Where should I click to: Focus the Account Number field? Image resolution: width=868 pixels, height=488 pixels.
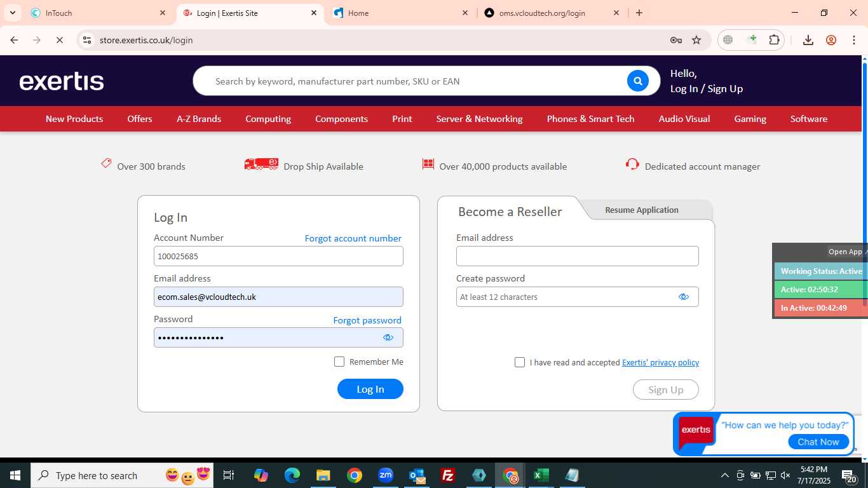(x=278, y=256)
